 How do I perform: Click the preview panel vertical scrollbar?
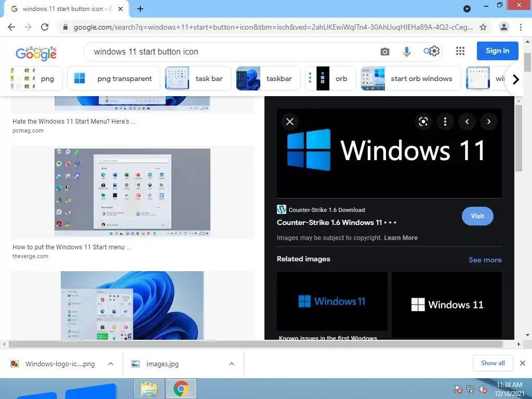pos(518,138)
